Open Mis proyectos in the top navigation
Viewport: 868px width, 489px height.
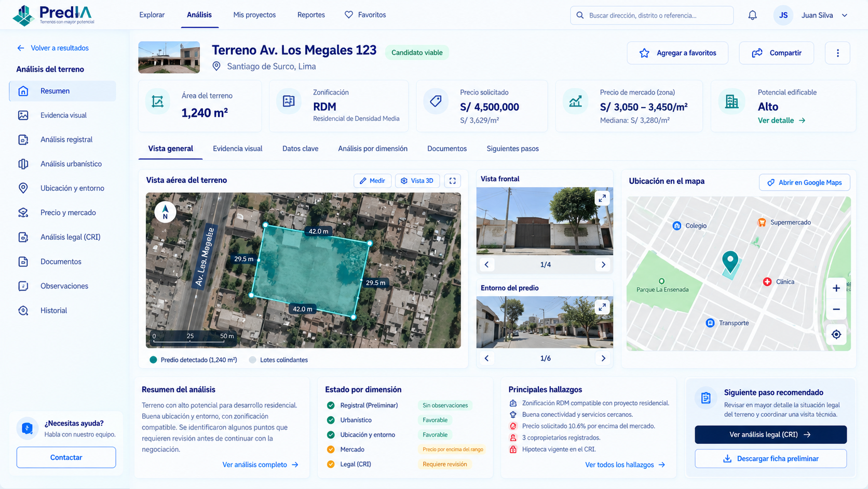(x=254, y=15)
